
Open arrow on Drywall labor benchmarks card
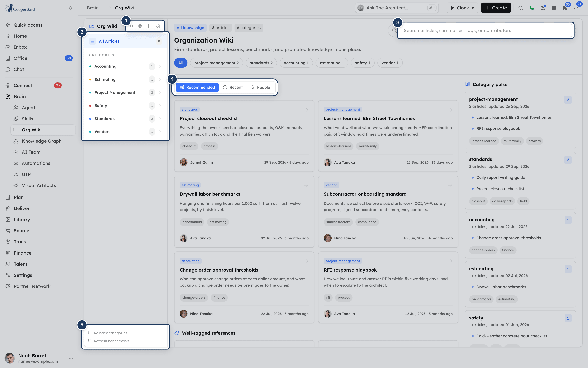click(306, 185)
